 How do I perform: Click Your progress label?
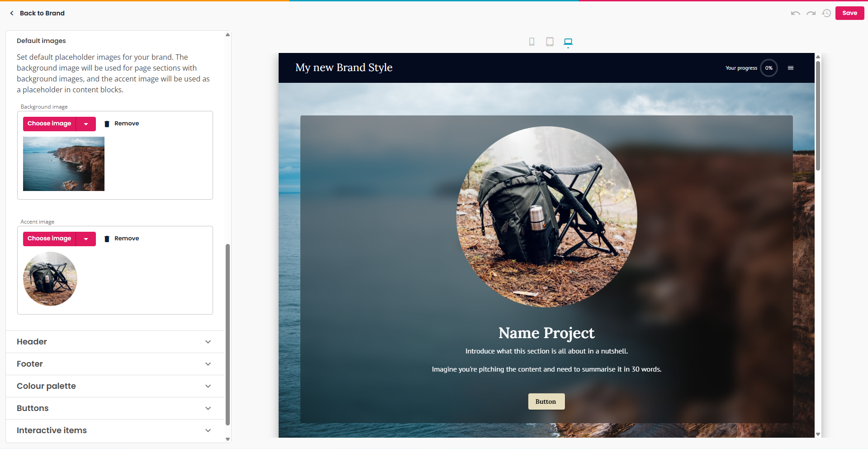tap(741, 68)
